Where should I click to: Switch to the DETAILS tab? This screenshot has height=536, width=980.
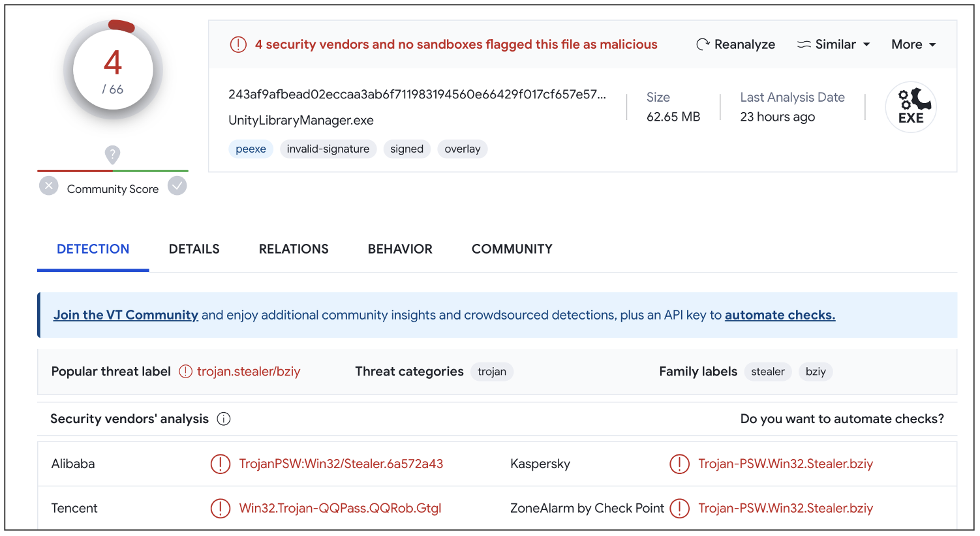(194, 249)
